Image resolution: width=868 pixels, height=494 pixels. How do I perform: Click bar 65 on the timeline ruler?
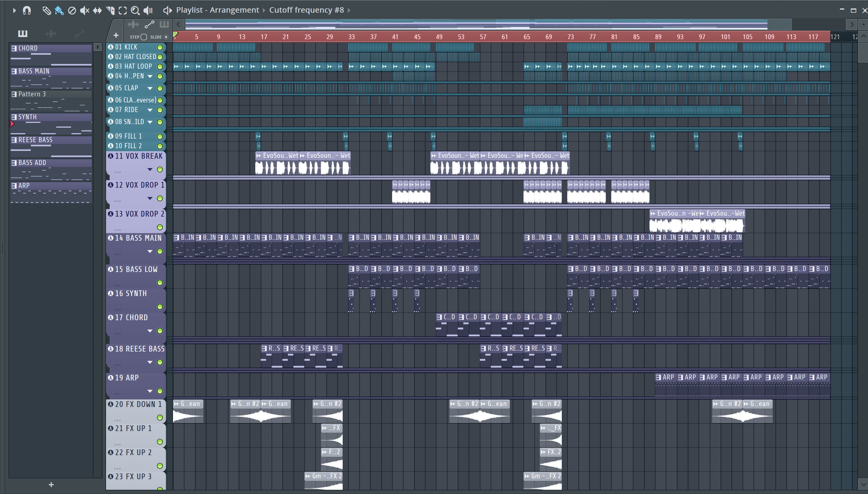point(527,37)
